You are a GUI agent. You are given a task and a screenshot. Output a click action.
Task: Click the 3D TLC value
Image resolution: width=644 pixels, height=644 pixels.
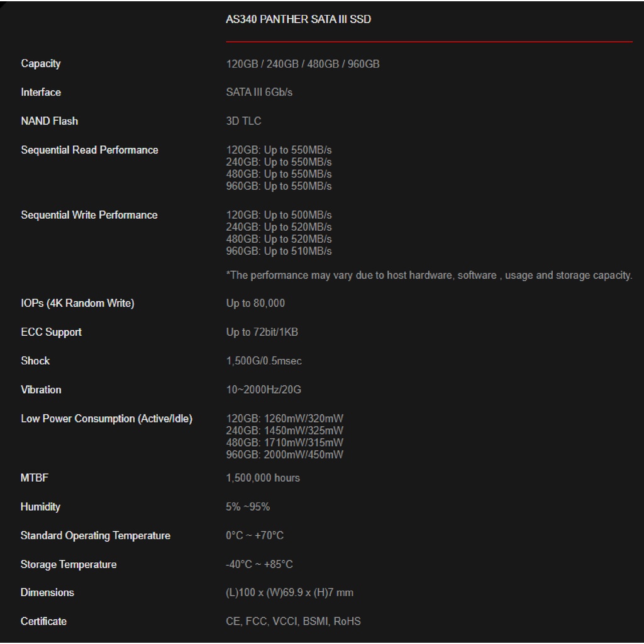[x=243, y=121]
